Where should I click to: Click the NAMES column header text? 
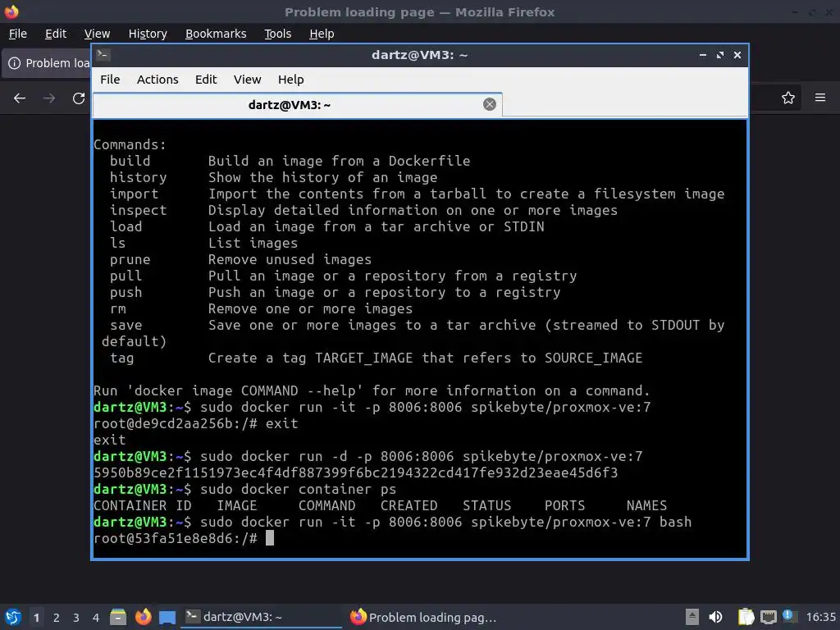(646, 505)
